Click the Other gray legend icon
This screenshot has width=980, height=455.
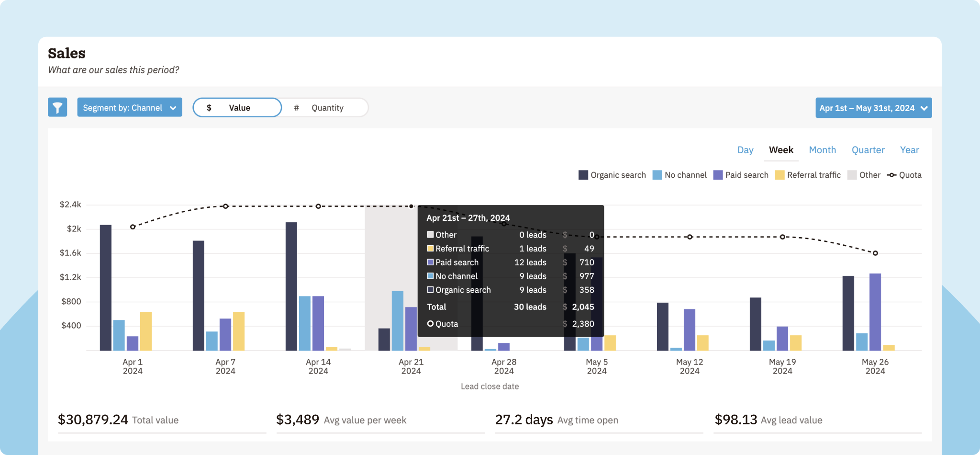point(851,175)
